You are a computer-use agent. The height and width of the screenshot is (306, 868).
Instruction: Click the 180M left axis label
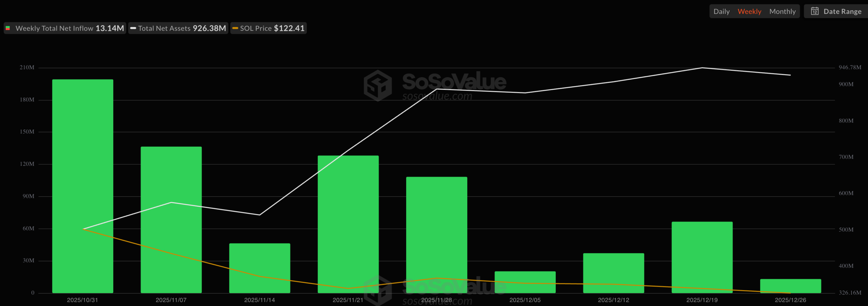(27, 100)
